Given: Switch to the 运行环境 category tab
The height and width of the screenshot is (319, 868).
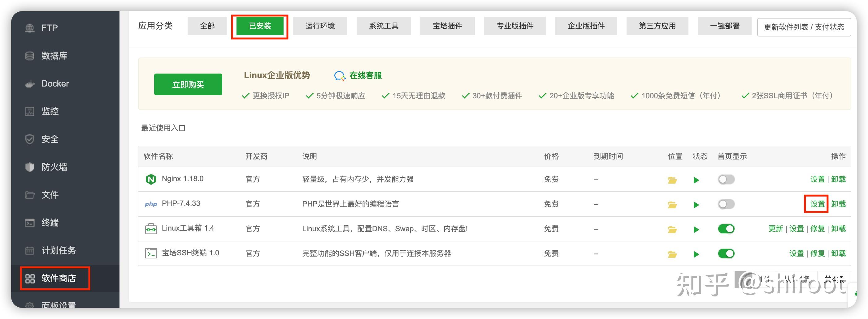Looking at the screenshot, I should click(319, 26).
